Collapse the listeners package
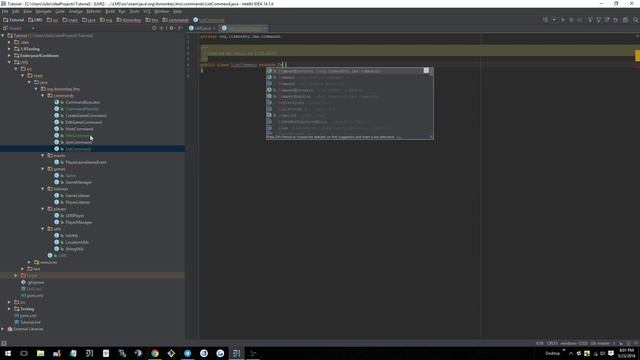This screenshot has height=360, width=640. (x=43, y=189)
